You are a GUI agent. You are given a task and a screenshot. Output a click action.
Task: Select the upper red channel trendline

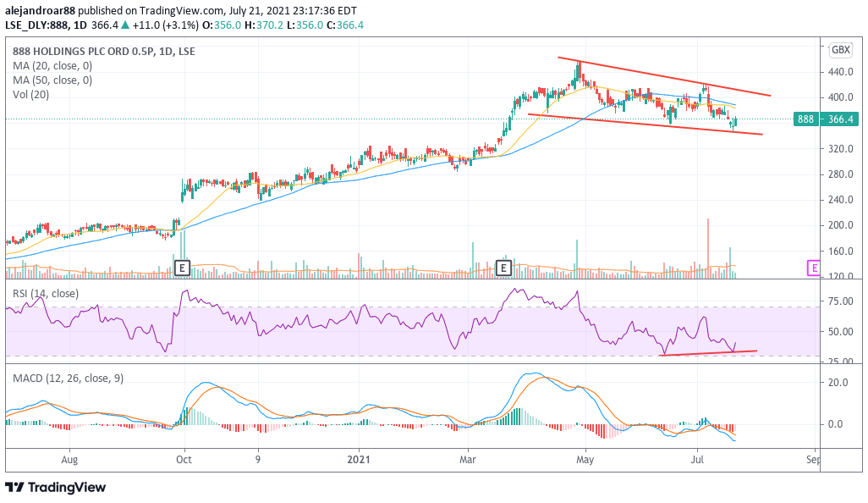point(664,76)
